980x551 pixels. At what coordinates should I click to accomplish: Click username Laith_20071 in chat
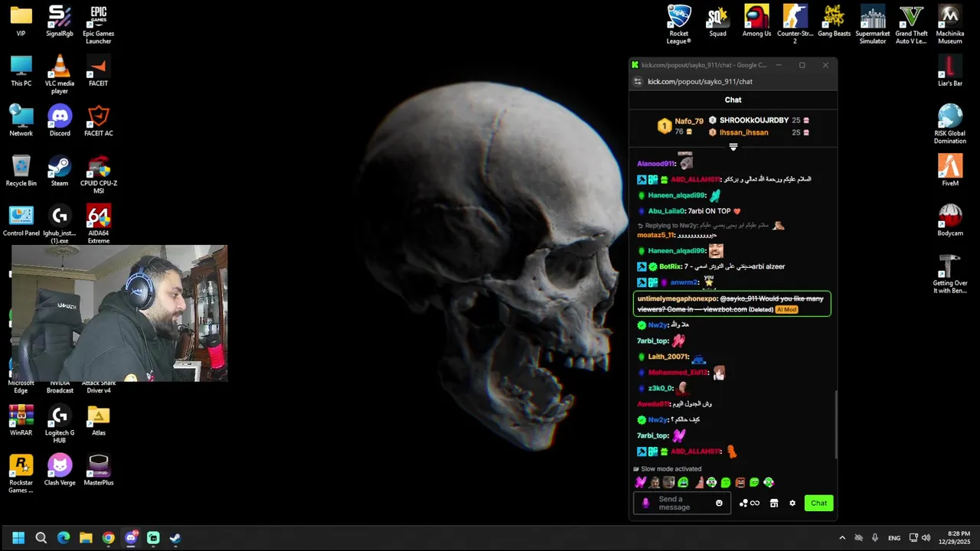tap(668, 357)
